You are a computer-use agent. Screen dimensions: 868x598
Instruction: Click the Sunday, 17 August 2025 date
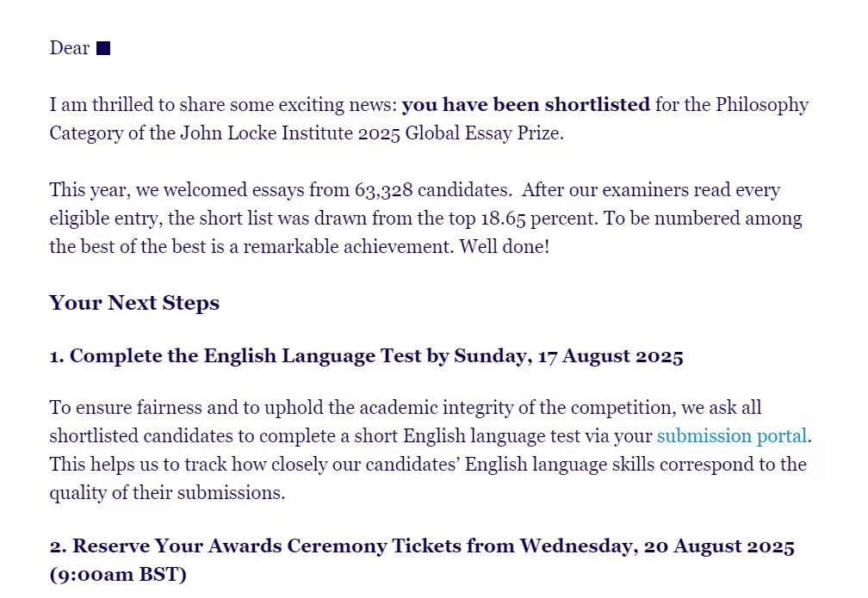pyautogui.click(x=568, y=356)
